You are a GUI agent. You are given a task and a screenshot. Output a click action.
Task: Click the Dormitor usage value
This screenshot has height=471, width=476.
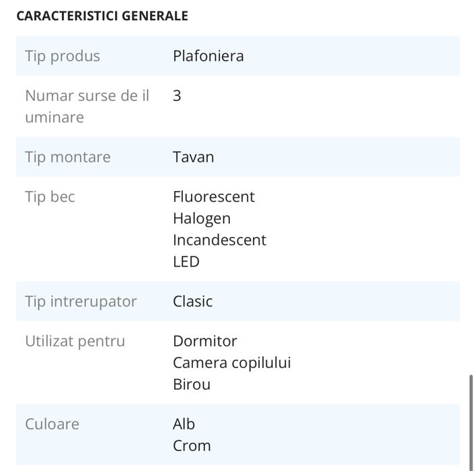tap(205, 341)
